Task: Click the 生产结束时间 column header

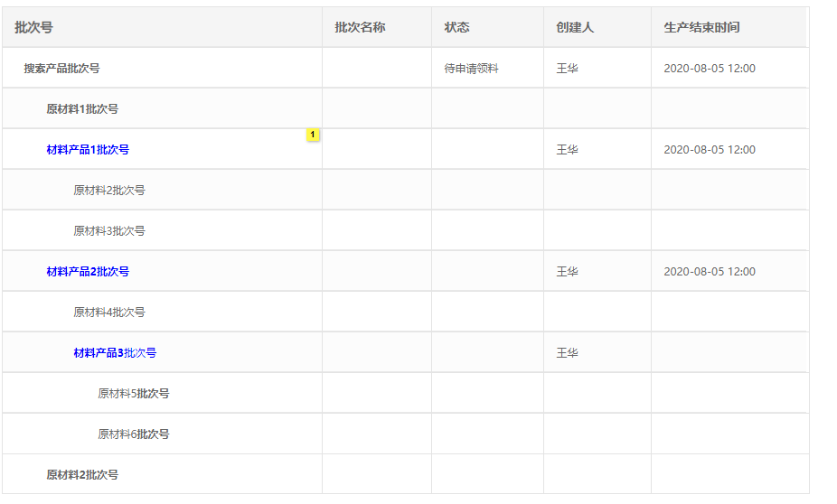Action: (701, 27)
